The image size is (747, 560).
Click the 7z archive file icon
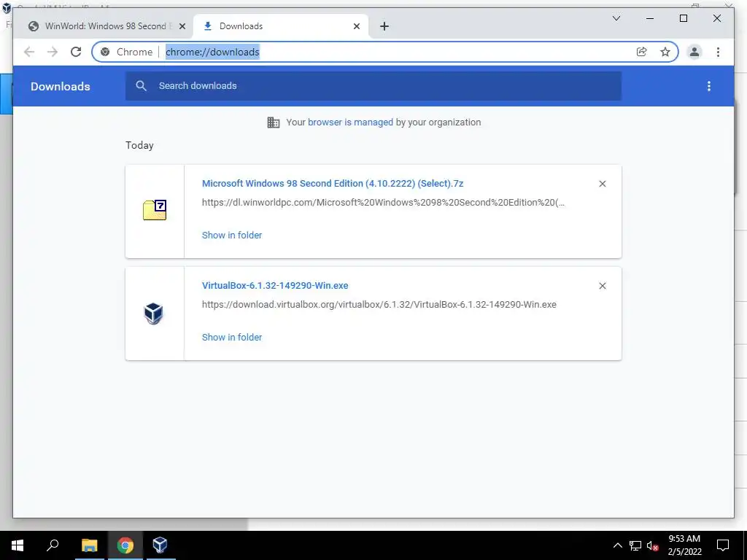click(155, 210)
